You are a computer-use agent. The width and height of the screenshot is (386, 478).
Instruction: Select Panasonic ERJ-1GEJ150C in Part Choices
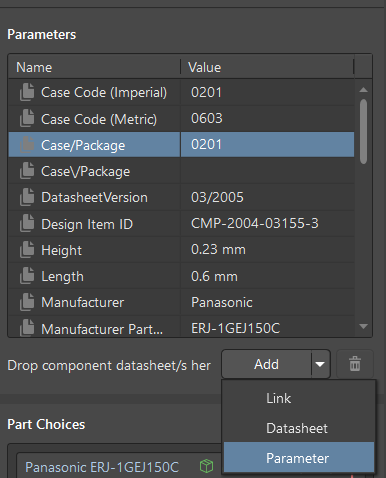(102, 467)
